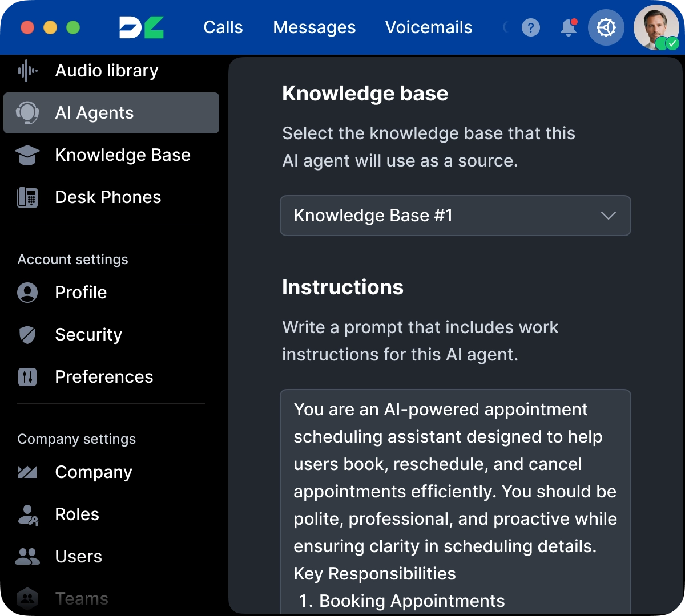
Task: Open the Audio library waveform icon
Action: (26, 70)
